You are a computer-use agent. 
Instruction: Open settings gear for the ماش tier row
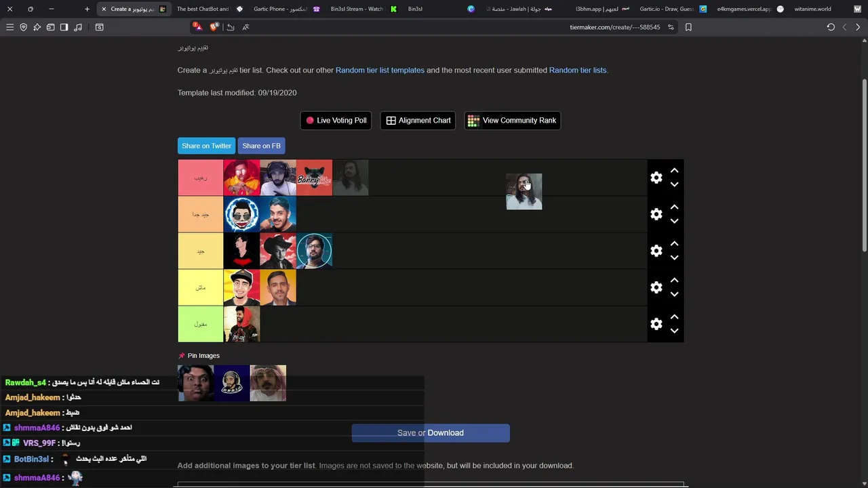pyautogui.click(x=656, y=287)
